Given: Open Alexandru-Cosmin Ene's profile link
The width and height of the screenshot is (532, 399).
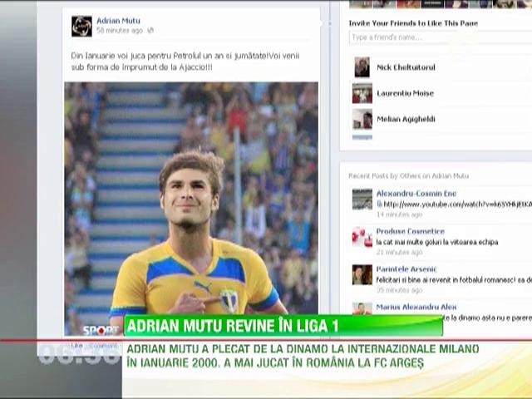Looking at the screenshot, I should (416, 194).
